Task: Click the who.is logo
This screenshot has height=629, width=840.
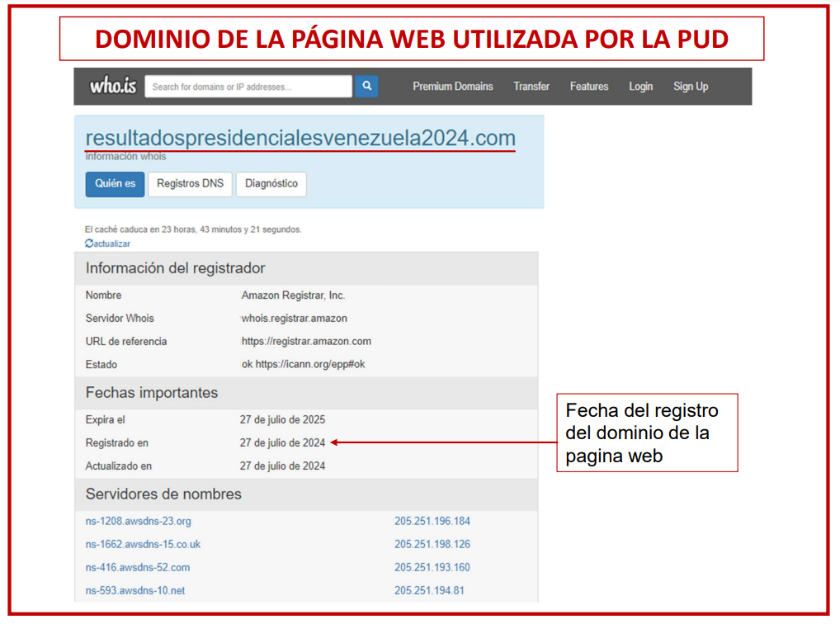Action: click(x=113, y=86)
